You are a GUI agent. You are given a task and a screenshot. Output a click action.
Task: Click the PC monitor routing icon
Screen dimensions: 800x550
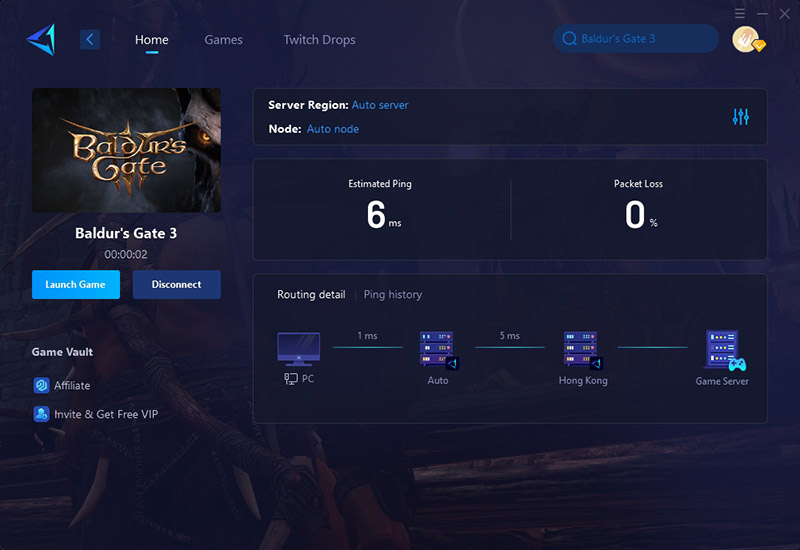tap(298, 349)
